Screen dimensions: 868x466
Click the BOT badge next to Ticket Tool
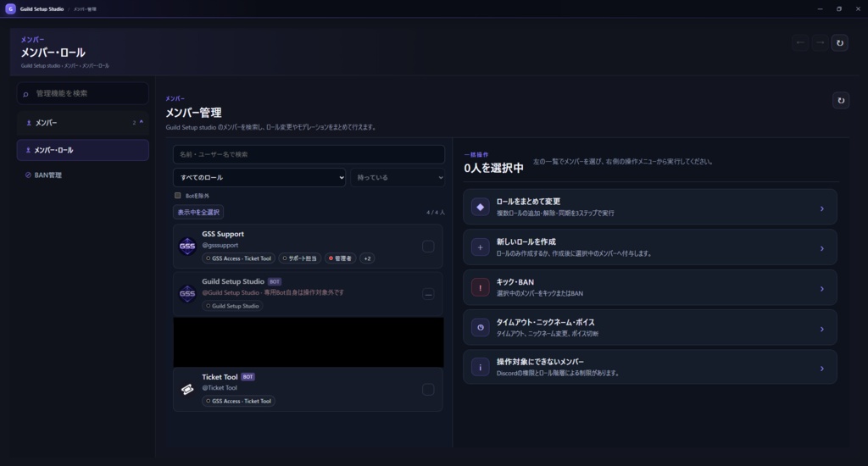coord(248,377)
